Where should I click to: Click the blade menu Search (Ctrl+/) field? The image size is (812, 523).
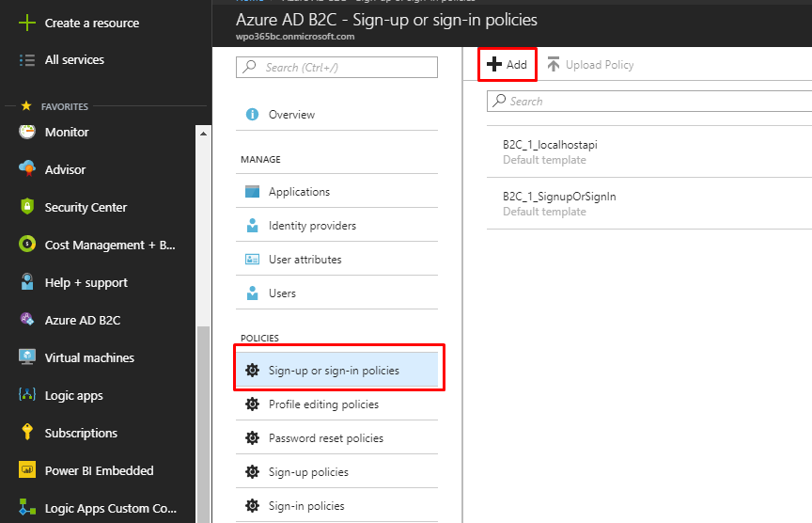point(336,67)
